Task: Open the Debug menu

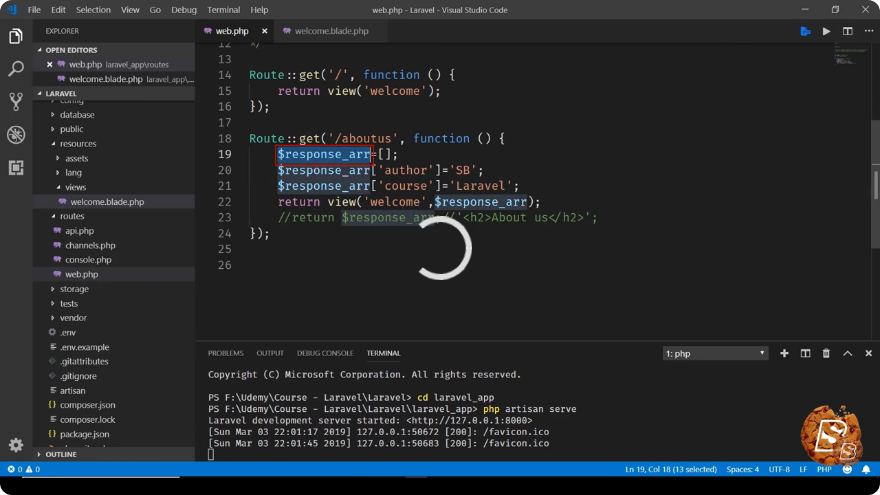Action: point(184,10)
